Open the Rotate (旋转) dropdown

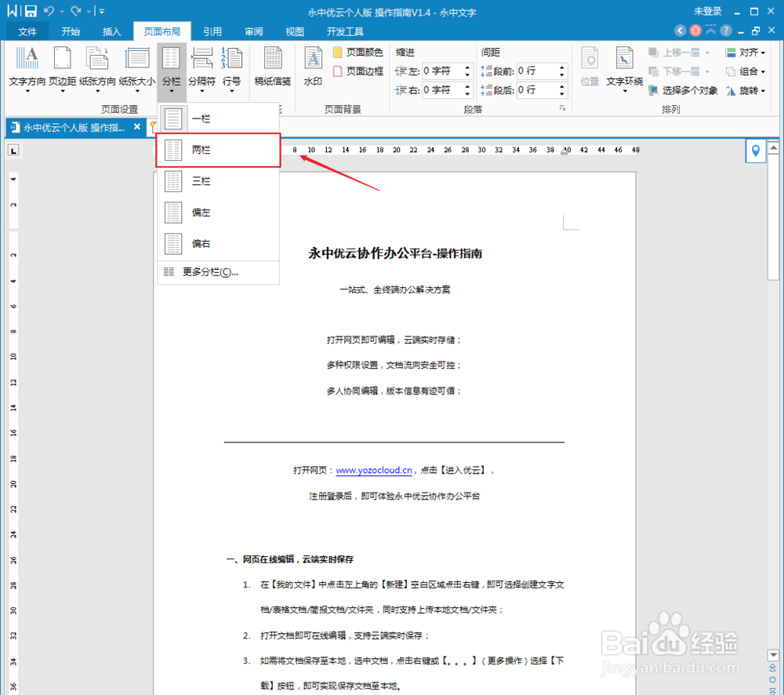click(x=745, y=90)
